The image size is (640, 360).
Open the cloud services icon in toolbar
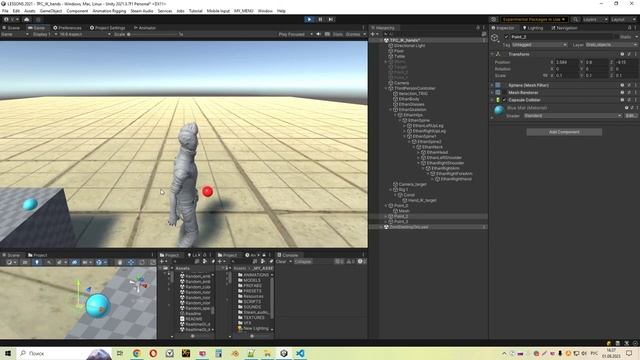(27, 19)
